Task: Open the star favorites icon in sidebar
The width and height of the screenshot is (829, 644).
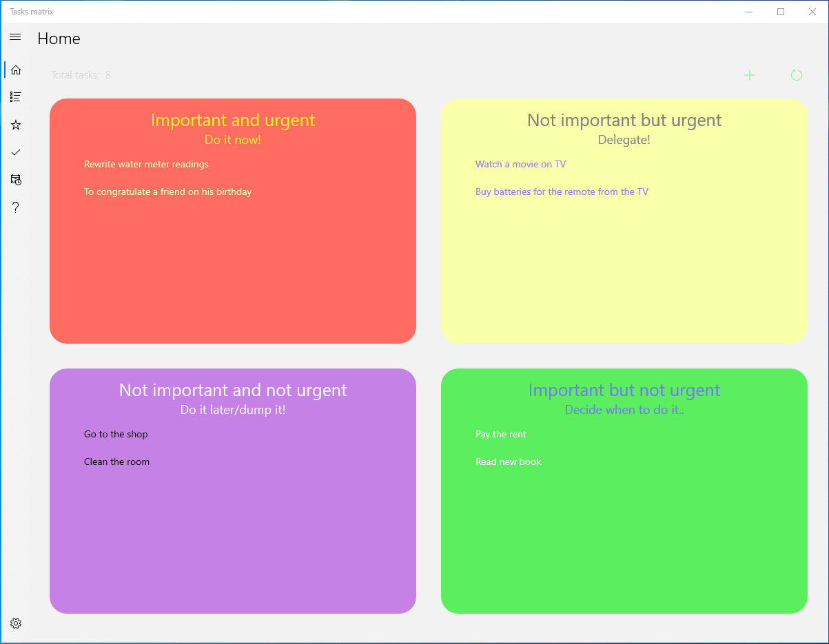Action: [x=16, y=125]
